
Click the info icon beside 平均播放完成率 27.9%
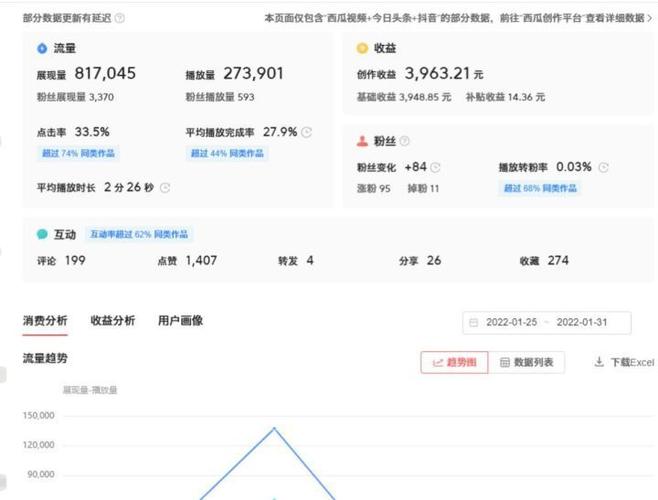(x=307, y=133)
